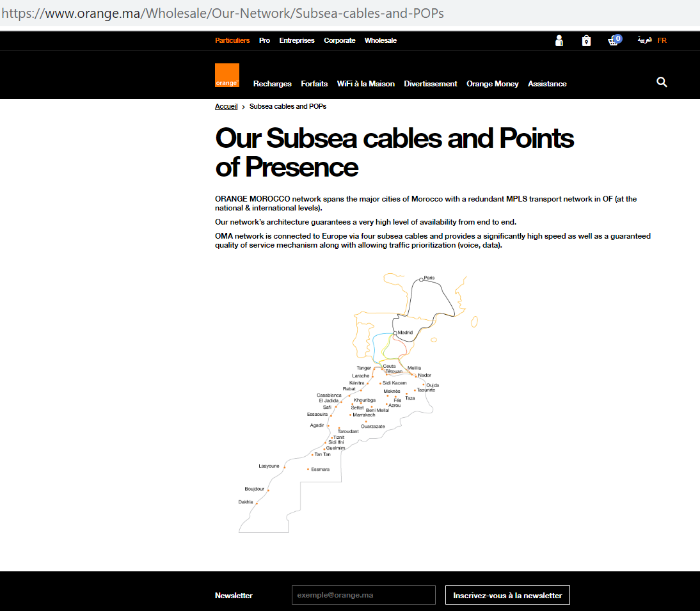The height and width of the screenshot is (611, 700).
Task: Click the Sidi Kacem label on the map
Action: click(395, 383)
